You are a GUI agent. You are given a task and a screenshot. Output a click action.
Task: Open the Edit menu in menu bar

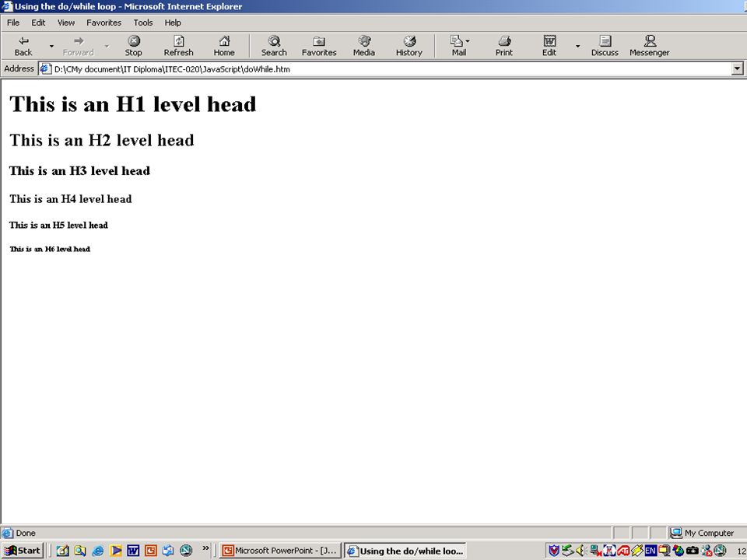click(x=38, y=23)
